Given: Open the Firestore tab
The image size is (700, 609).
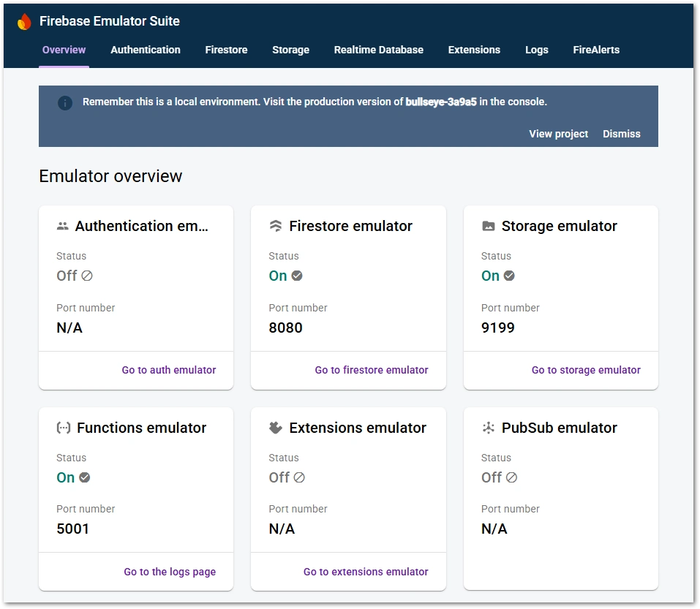Looking at the screenshot, I should pyautogui.click(x=226, y=50).
